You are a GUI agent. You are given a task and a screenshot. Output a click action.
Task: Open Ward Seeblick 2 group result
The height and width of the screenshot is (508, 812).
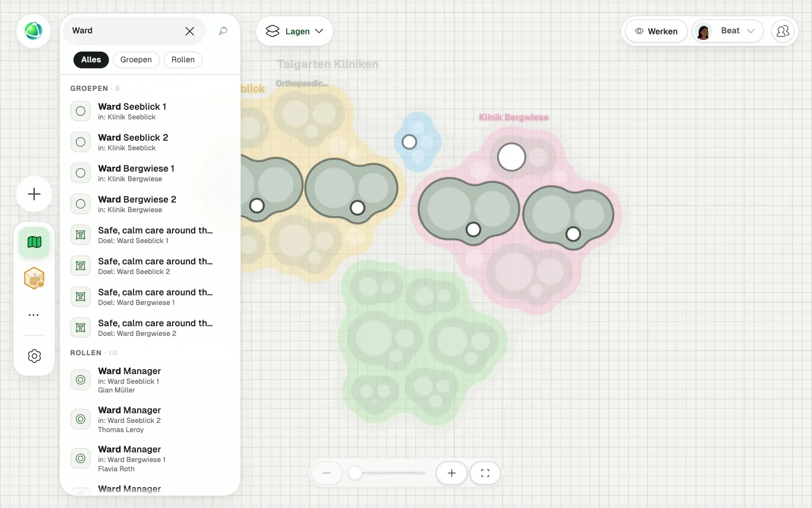pyautogui.click(x=150, y=142)
